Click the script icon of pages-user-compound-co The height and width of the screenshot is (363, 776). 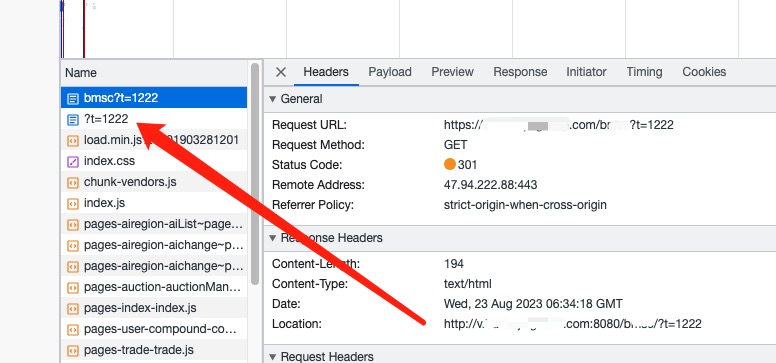[x=73, y=330]
